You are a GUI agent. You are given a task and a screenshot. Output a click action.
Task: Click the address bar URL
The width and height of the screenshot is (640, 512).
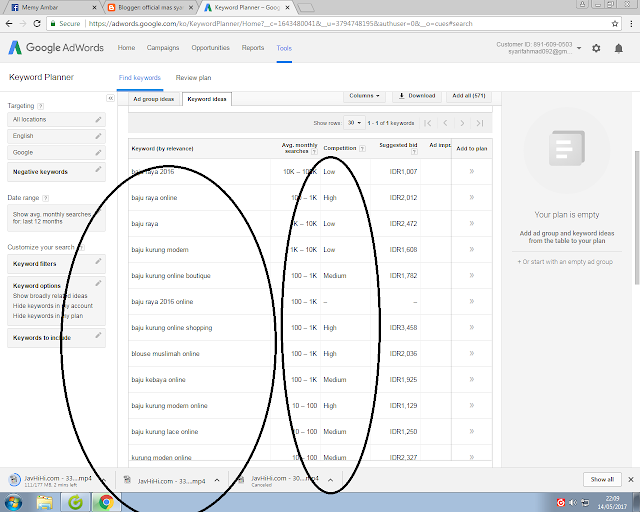pos(280,24)
